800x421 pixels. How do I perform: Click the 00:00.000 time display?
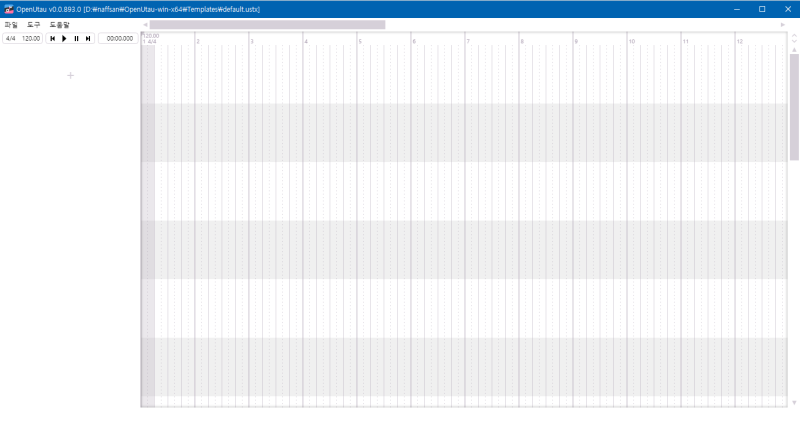[x=119, y=38]
